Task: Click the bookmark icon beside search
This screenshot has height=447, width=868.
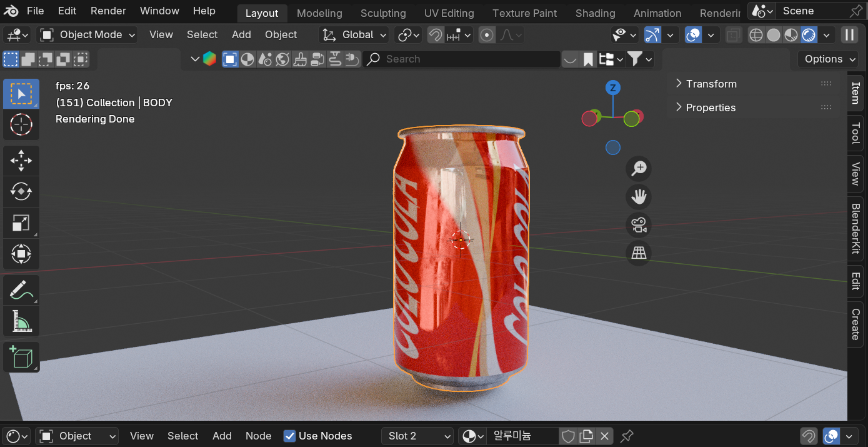Action: point(588,59)
